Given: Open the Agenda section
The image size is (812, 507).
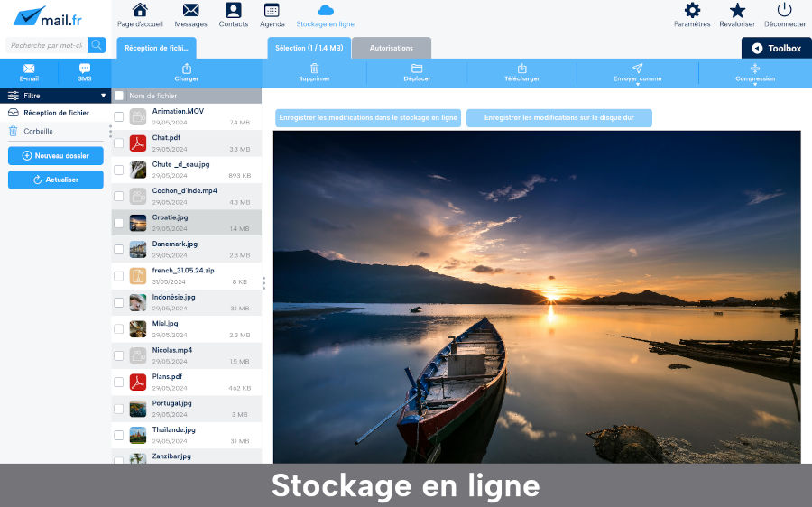Looking at the screenshot, I should click(x=271, y=11).
